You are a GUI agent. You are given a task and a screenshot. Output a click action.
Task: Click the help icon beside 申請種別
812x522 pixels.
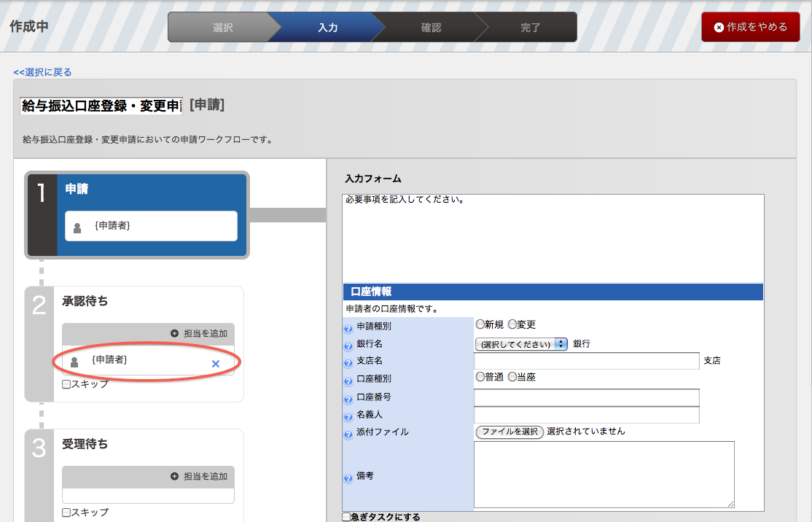(348, 329)
